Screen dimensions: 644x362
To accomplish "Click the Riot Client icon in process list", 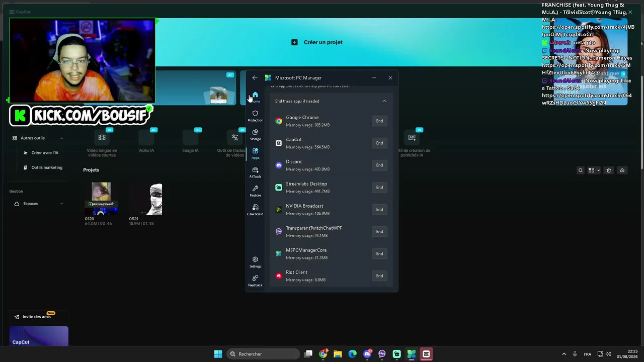I will tap(279, 276).
